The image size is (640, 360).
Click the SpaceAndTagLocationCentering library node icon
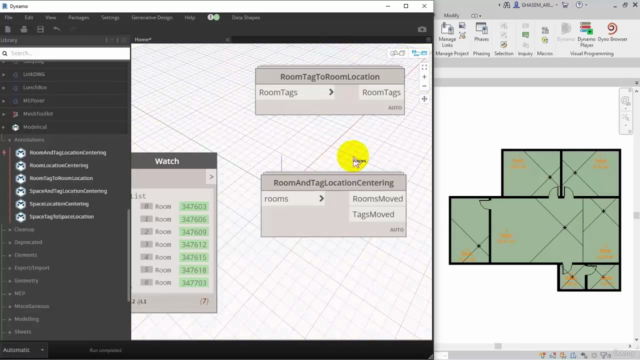(x=20, y=191)
